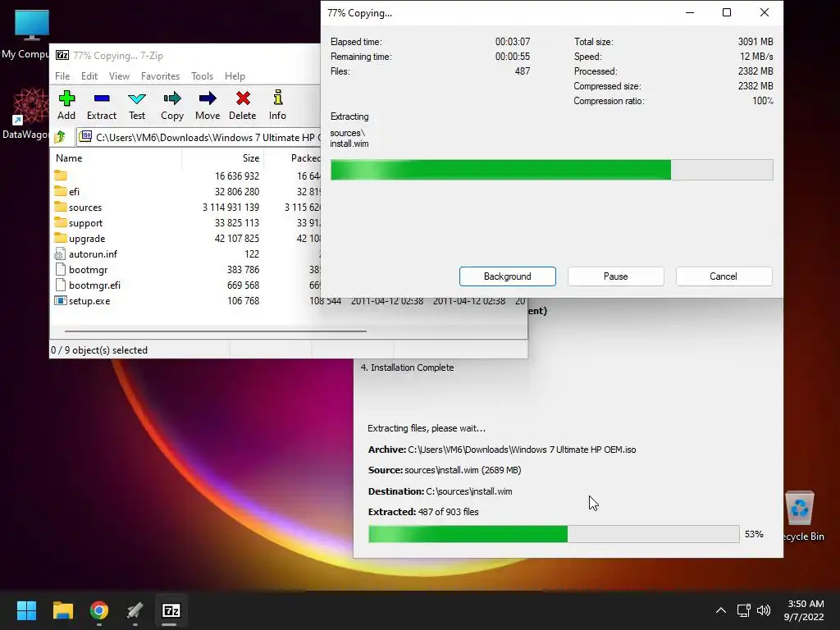Select the sources folder icon
Viewport: 840px width, 630px height.
61,207
